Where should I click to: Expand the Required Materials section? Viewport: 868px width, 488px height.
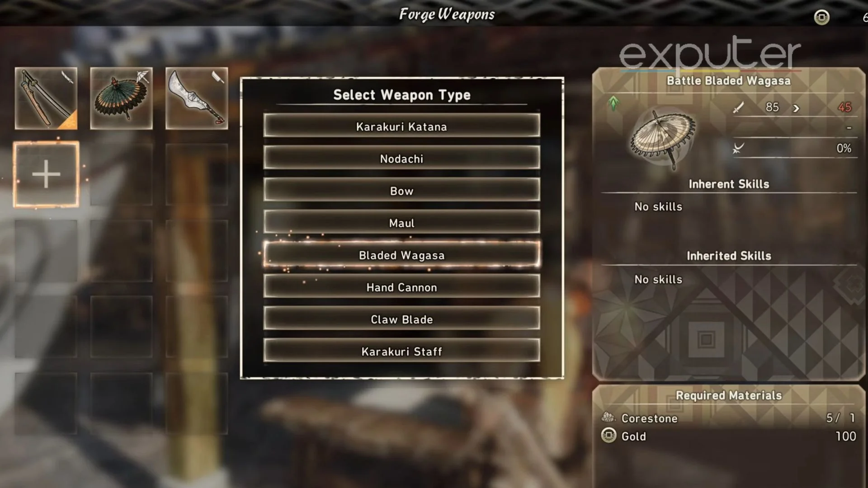(728, 395)
